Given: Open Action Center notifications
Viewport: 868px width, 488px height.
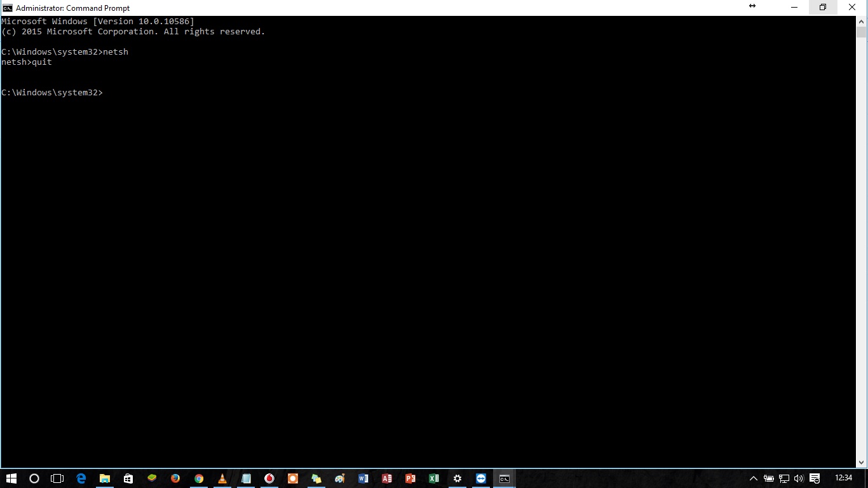Looking at the screenshot, I should point(814,478).
